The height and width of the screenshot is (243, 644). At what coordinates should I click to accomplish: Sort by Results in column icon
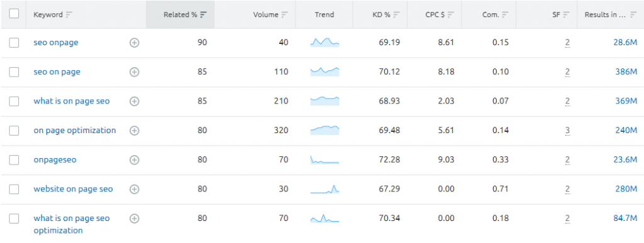point(634,14)
